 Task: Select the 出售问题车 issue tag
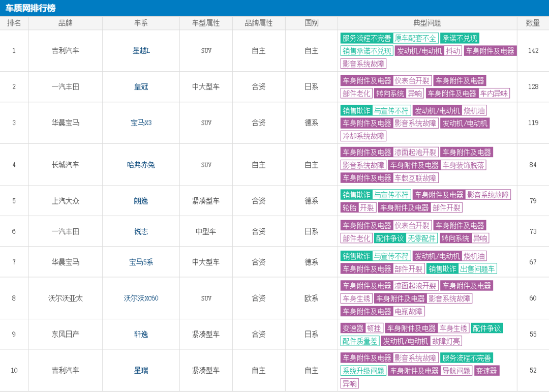[x=477, y=269]
